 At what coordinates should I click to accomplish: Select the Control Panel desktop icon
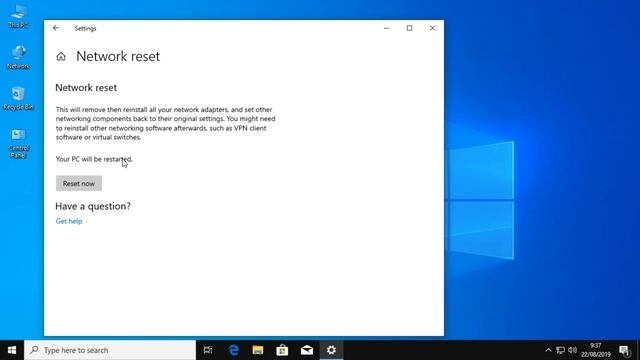pyautogui.click(x=18, y=143)
